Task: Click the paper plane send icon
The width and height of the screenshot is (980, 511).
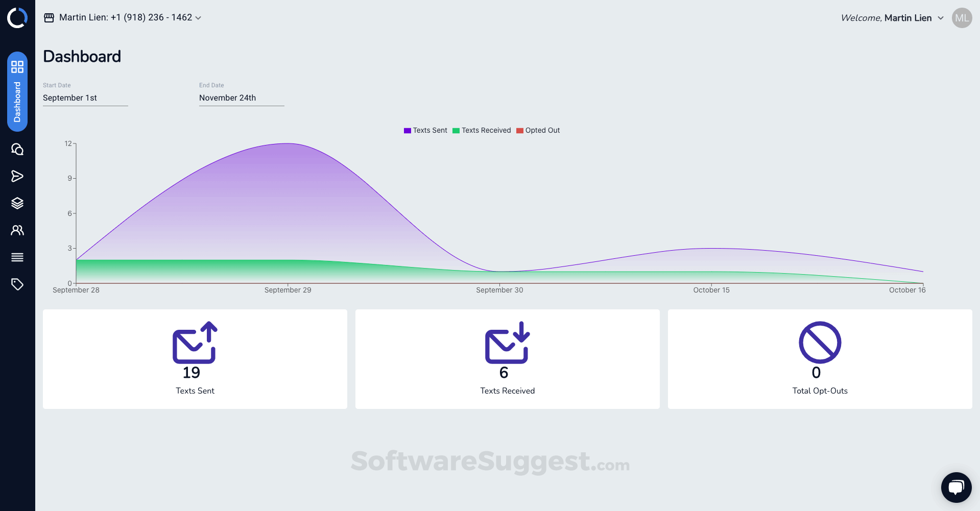Action: (17, 176)
